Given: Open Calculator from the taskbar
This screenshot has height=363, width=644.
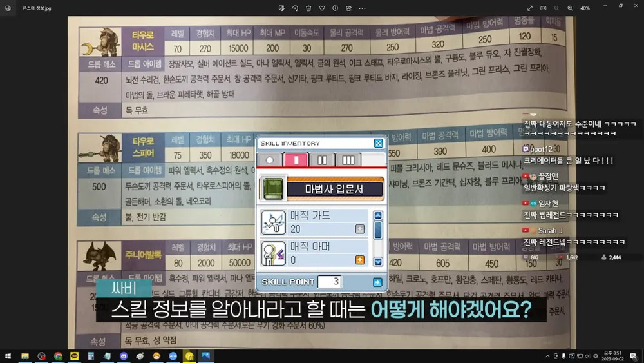Looking at the screenshot, I should coord(91,356).
